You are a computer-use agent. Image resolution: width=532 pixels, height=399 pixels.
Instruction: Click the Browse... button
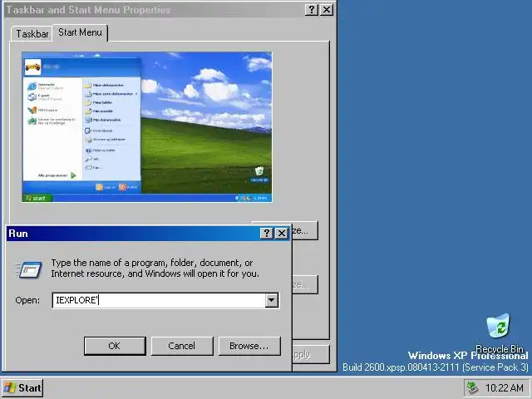click(249, 346)
